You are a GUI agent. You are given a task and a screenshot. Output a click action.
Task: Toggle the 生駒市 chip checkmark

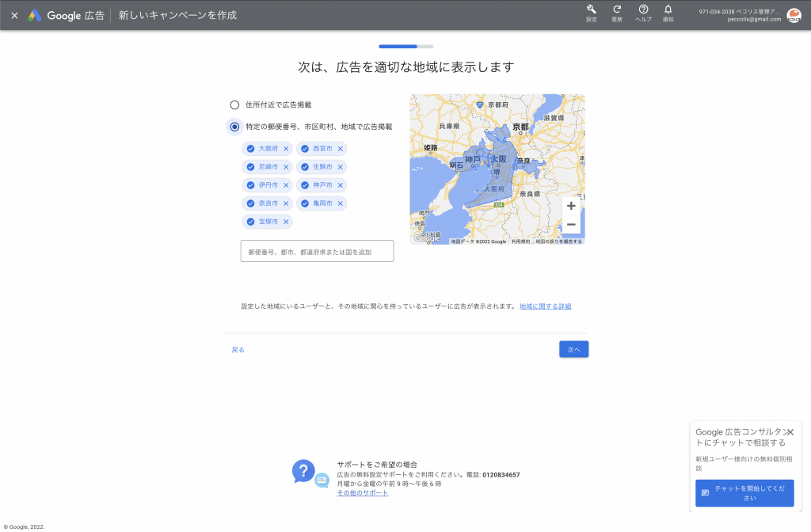305,167
